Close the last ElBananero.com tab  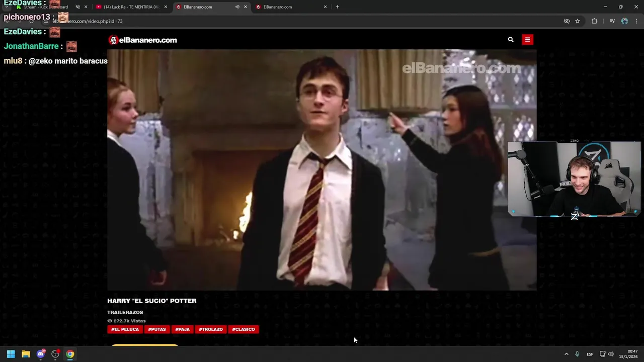(x=325, y=7)
